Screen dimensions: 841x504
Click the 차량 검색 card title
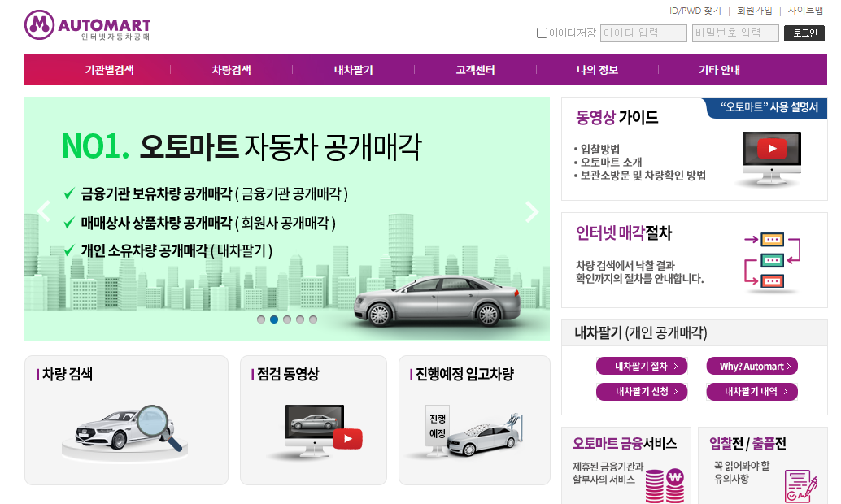pos(68,374)
